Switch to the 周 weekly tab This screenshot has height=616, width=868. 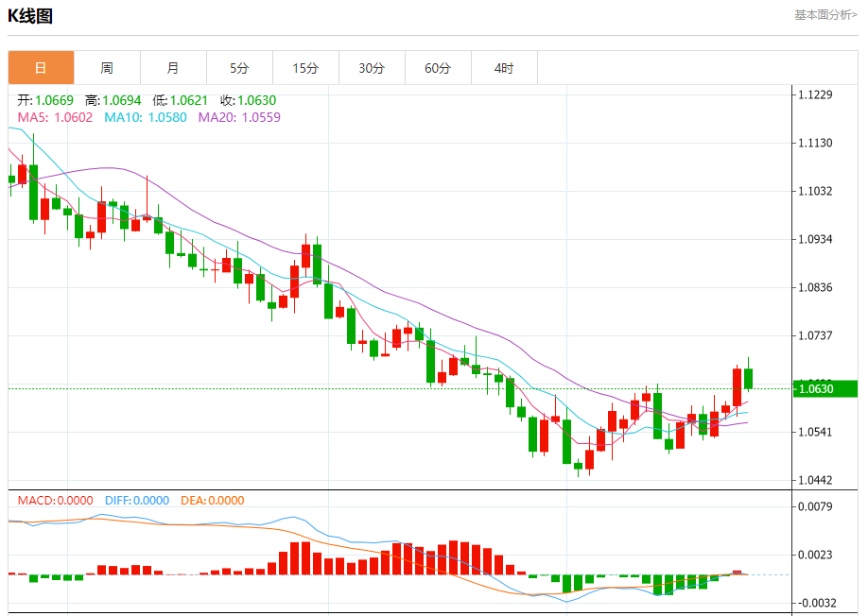[107, 68]
